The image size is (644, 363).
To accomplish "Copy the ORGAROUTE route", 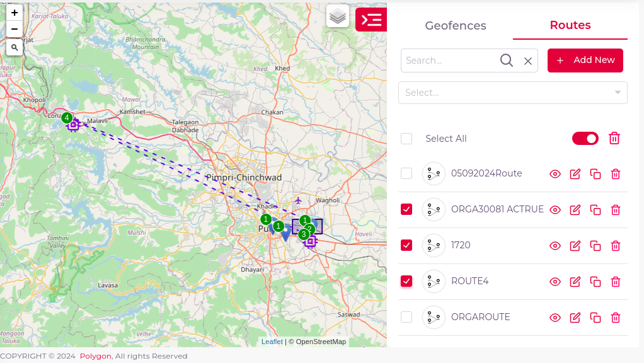I will tap(595, 318).
